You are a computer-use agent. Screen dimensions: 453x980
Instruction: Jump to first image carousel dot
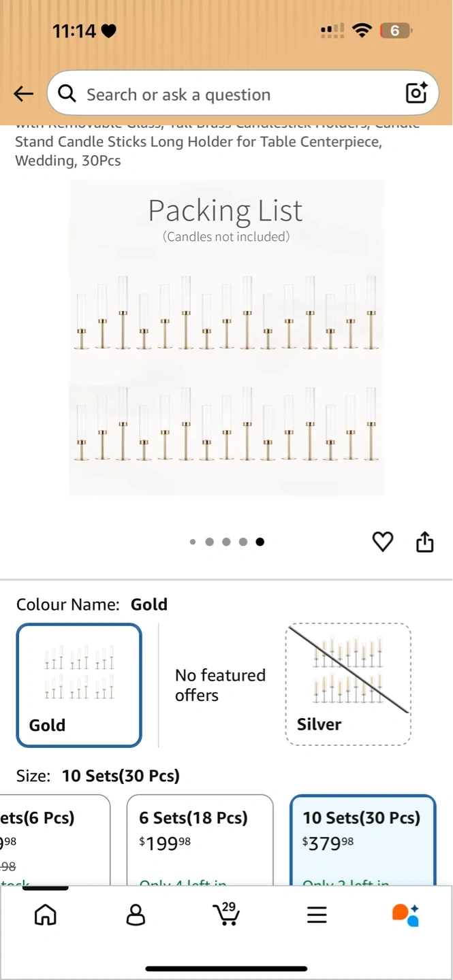[193, 542]
